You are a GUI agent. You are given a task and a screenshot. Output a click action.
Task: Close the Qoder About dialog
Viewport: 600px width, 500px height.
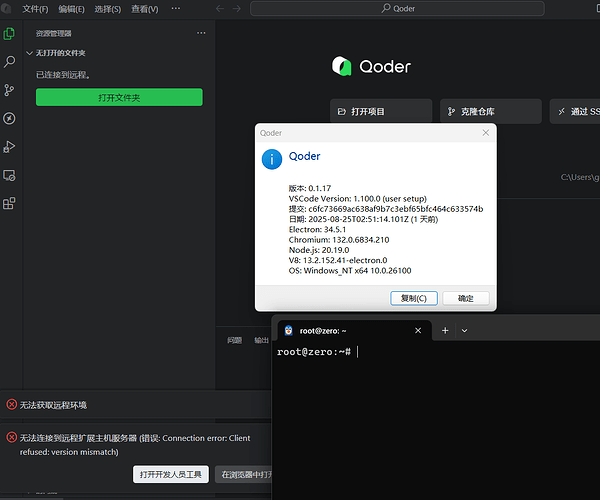[x=486, y=132]
